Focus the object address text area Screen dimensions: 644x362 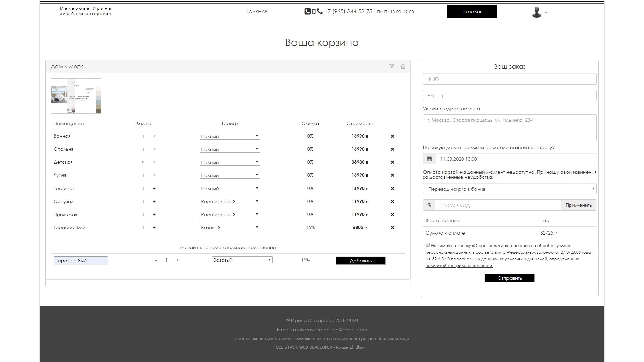(509, 128)
